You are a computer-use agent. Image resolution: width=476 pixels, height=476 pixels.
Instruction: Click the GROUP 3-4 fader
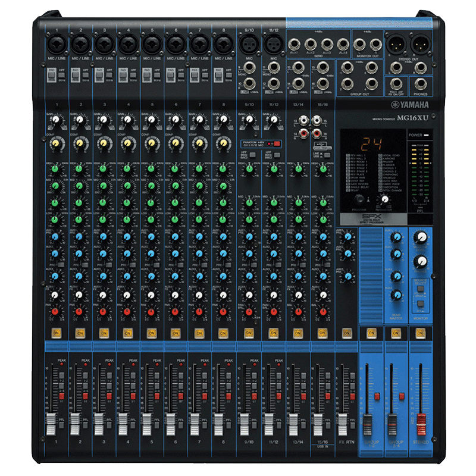[392, 424]
